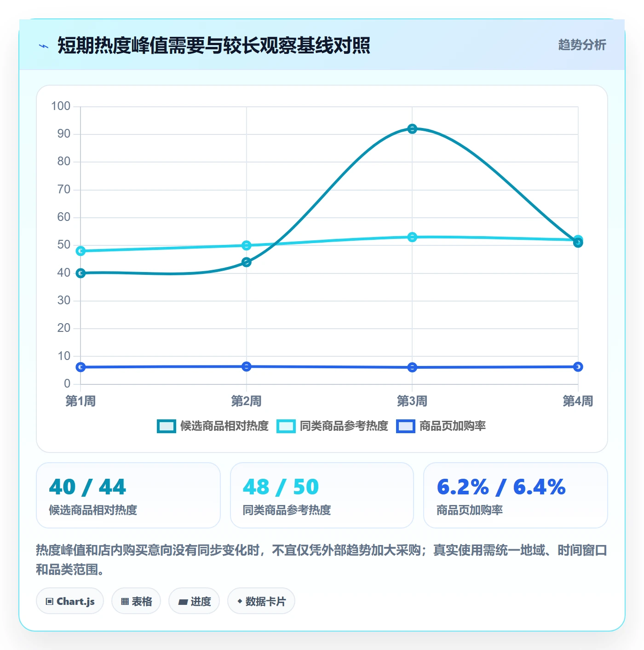Image resolution: width=644 pixels, height=650 pixels.
Task: Click the card label 同类商品参考热度 under 48 / 50
Action: 287,510
